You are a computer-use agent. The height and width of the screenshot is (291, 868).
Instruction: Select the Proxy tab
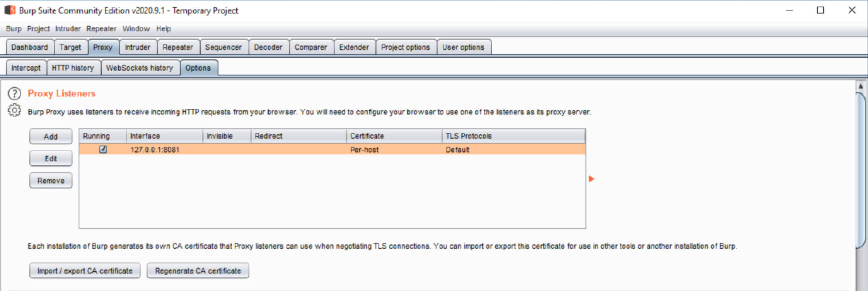click(x=103, y=47)
